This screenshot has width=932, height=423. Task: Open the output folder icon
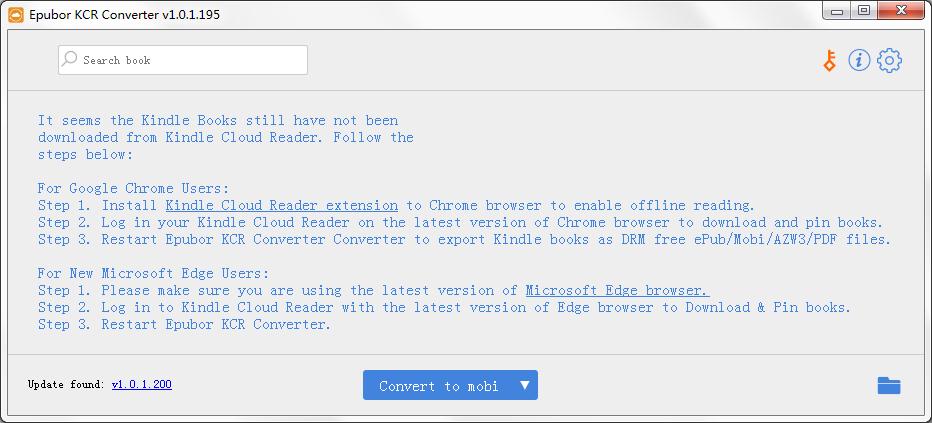889,385
